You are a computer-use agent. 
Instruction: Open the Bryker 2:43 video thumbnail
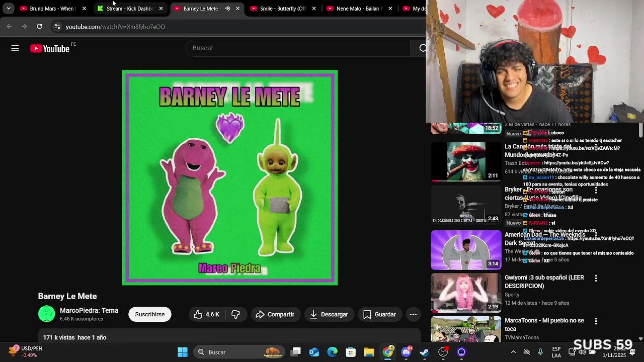[466, 205]
